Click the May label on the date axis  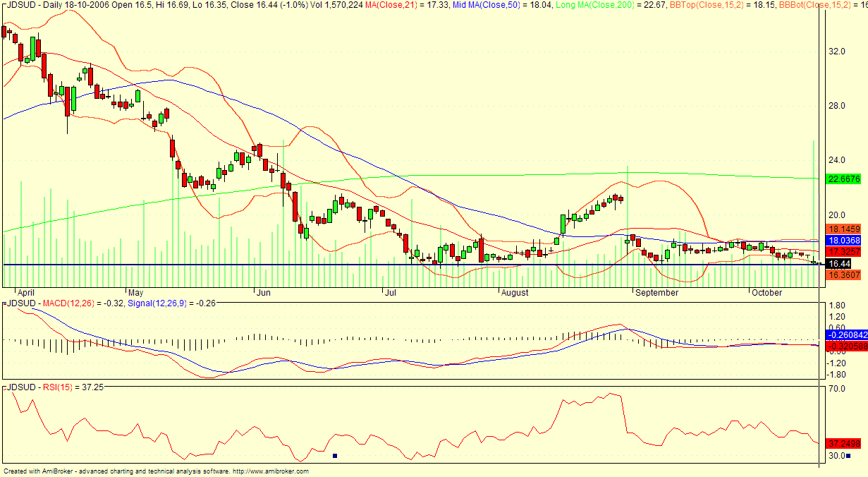tap(135, 291)
